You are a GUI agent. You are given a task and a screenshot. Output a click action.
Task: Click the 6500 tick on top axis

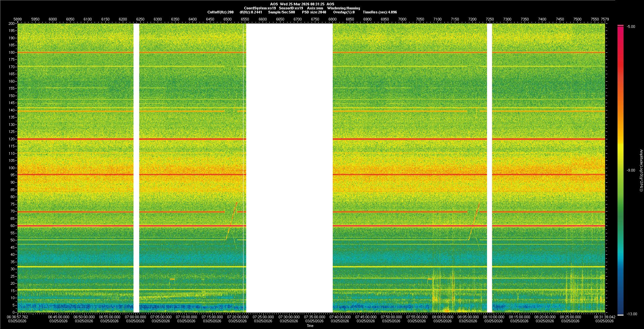tap(227, 19)
